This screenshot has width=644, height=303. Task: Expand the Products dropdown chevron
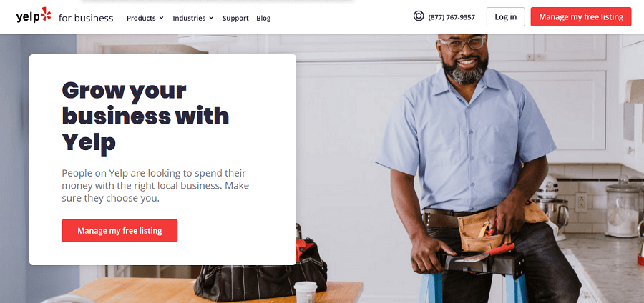click(x=162, y=18)
